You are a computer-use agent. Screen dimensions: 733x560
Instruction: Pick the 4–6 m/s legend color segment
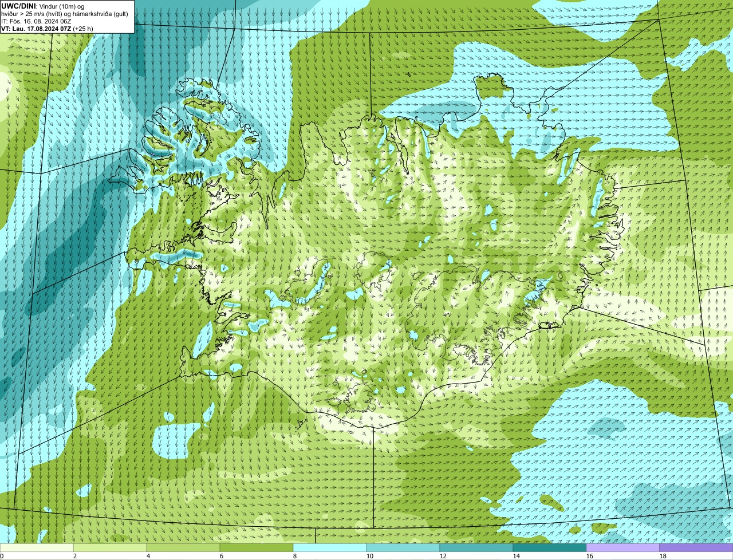pos(183,548)
